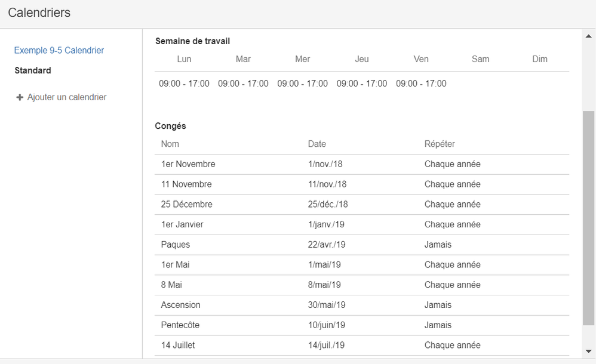Click the Jeu column header

(x=362, y=59)
